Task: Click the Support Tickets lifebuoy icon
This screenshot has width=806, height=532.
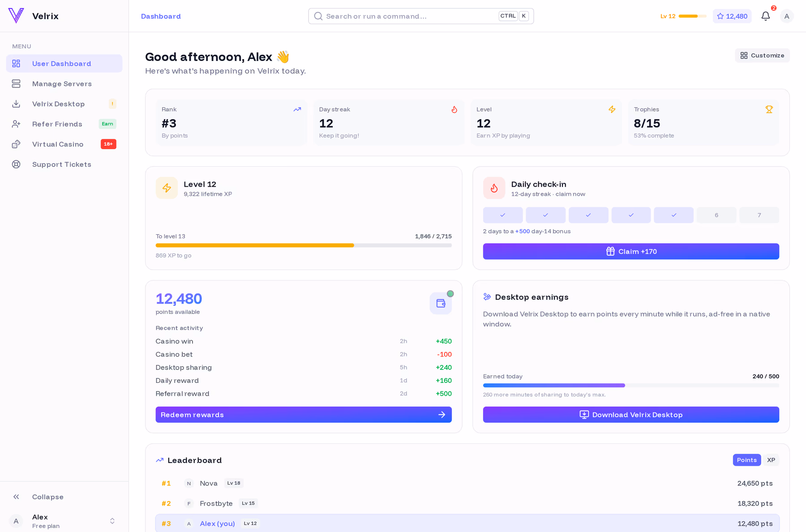Action: pyautogui.click(x=16, y=164)
